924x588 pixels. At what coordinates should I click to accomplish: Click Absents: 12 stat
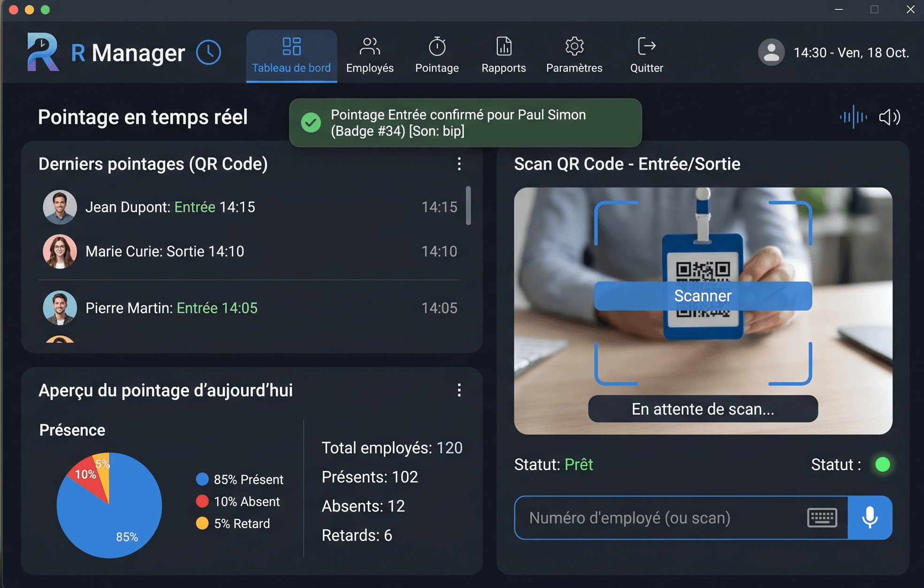tap(363, 506)
